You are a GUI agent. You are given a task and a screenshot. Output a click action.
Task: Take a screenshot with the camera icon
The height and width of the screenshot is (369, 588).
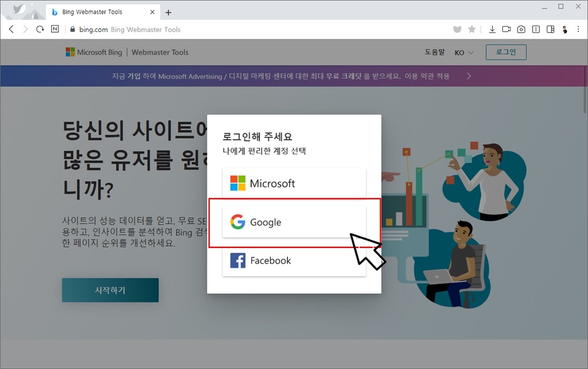pos(521,29)
